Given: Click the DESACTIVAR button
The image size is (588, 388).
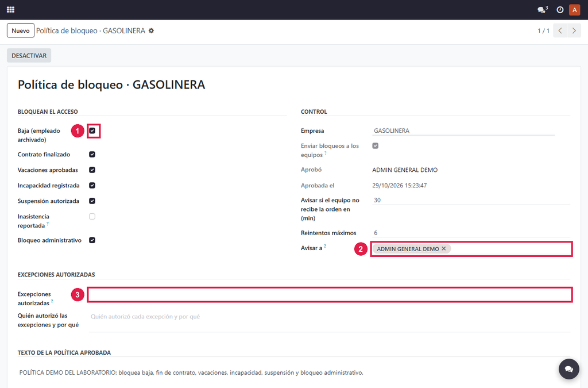Looking at the screenshot, I should (x=29, y=56).
